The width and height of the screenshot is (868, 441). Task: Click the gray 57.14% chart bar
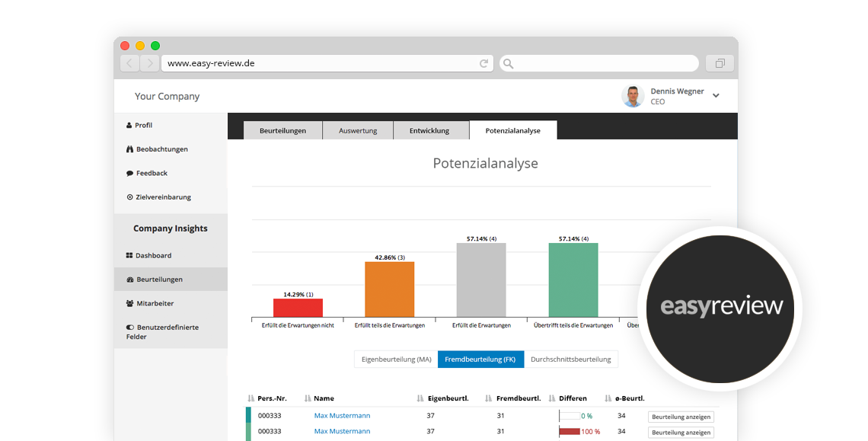click(481, 280)
